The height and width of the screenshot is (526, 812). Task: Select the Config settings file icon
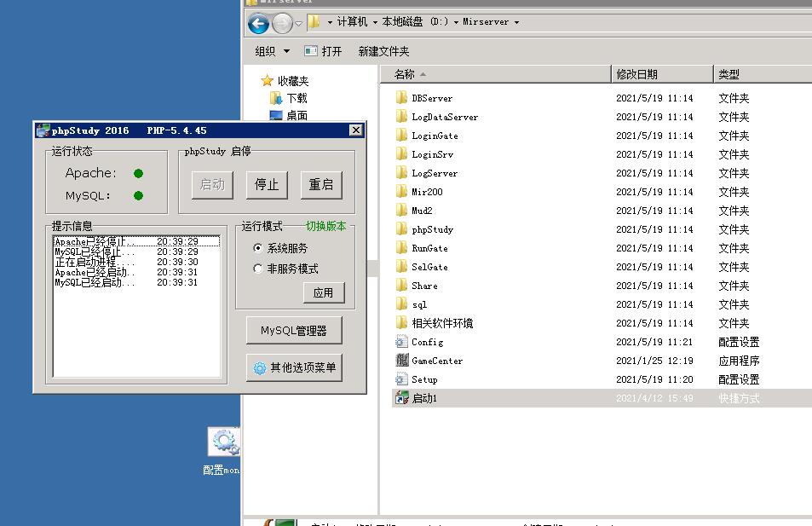point(402,342)
